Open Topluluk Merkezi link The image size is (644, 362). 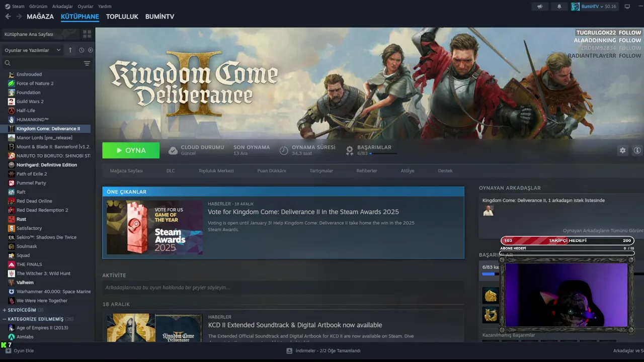(x=216, y=171)
